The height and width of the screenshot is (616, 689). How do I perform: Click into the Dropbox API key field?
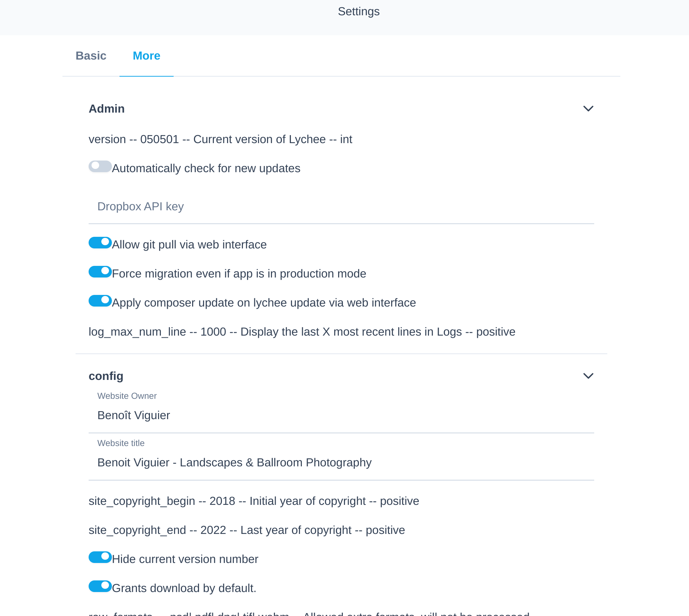click(341, 206)
